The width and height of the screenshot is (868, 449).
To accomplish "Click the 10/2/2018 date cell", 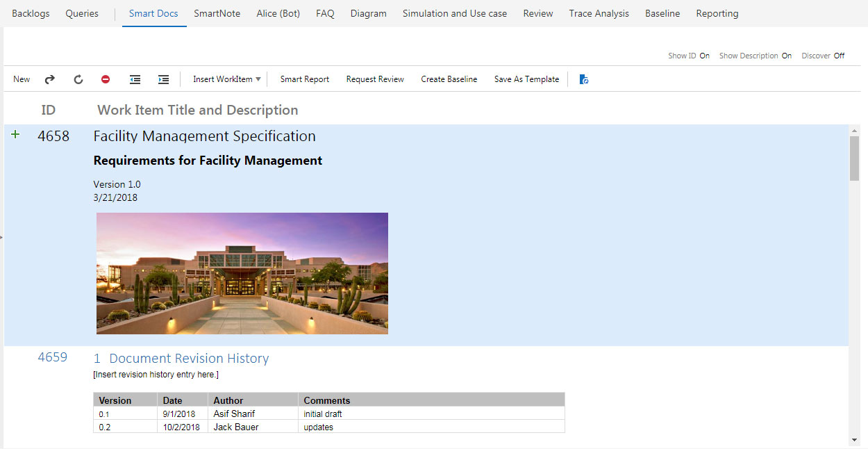I will (x=181, y=427).
